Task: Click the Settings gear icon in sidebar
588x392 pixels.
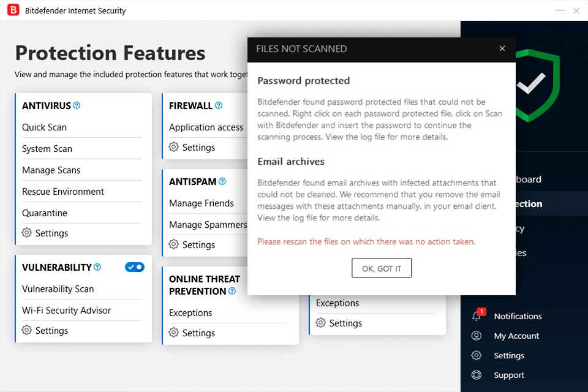Action: click(477, 355)
